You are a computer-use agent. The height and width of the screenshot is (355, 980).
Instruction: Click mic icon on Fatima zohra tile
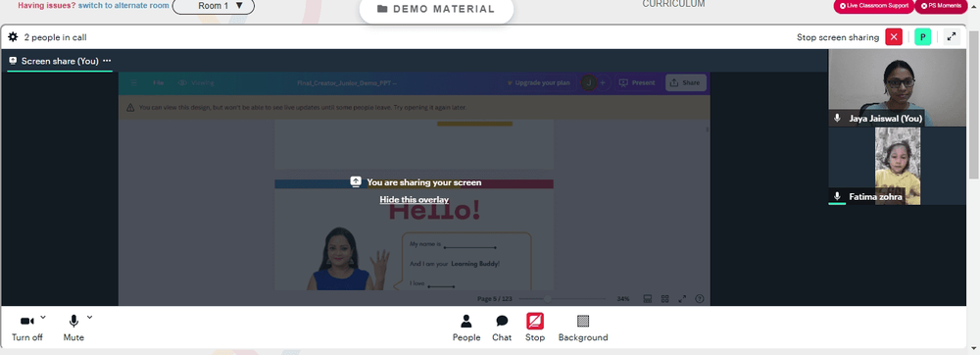838,196
